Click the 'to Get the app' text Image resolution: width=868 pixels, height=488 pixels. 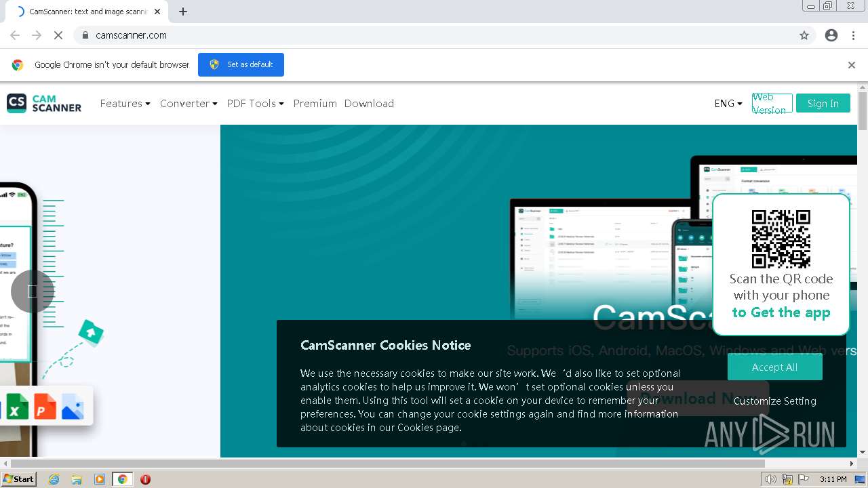(x=781, y=312)
